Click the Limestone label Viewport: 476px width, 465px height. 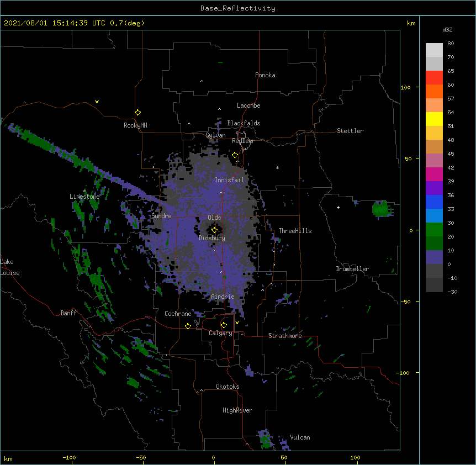pos(84,197)
